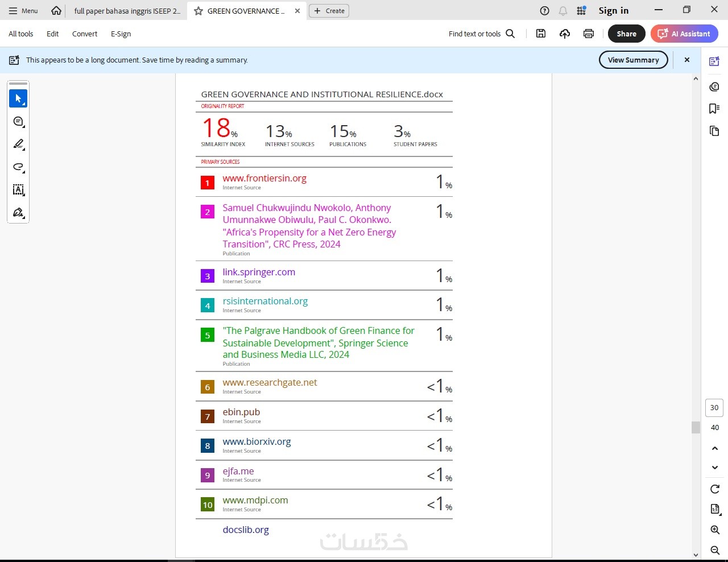
Task: Activate the Add text box tool
Action: [18, 190]
